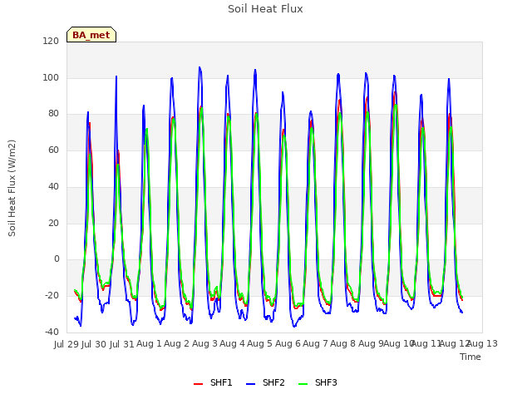Click the Aug 4 x-axis label

pos(232,343)
